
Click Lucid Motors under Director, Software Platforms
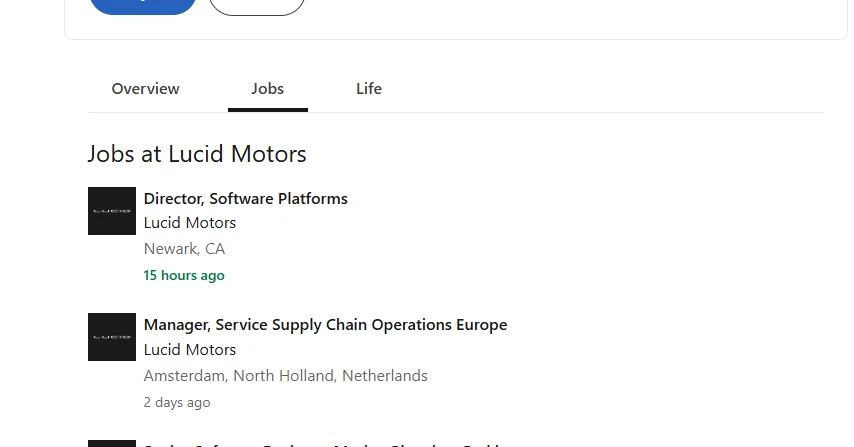[x=190, y=223]
